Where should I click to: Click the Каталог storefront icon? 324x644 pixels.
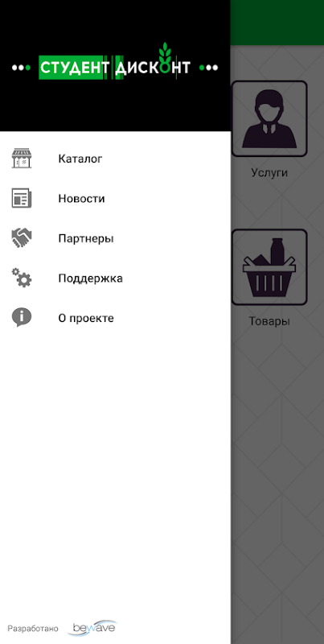[22, 159]
